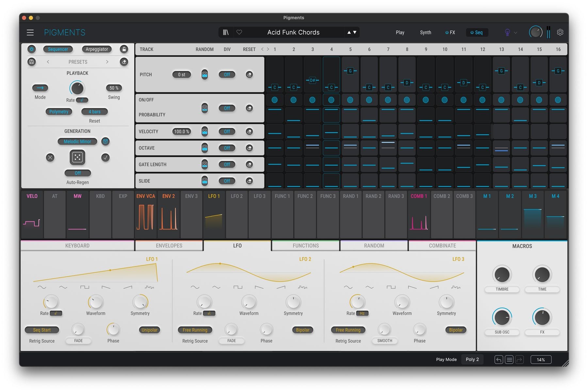Click the eraser icon on the Velocity row

pyautogui.click(x=250, y=132)
